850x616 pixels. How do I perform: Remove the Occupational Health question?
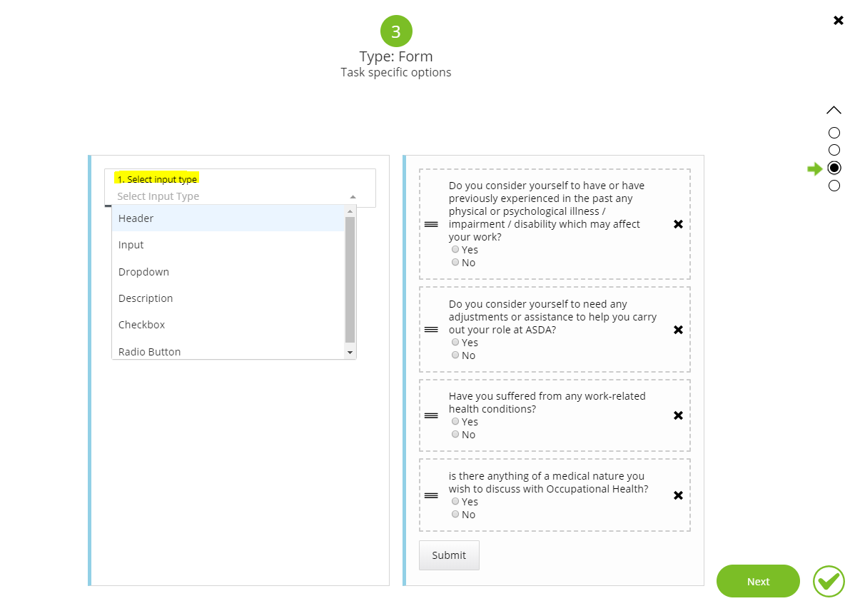pyautogui.click(x=678, y=495)
